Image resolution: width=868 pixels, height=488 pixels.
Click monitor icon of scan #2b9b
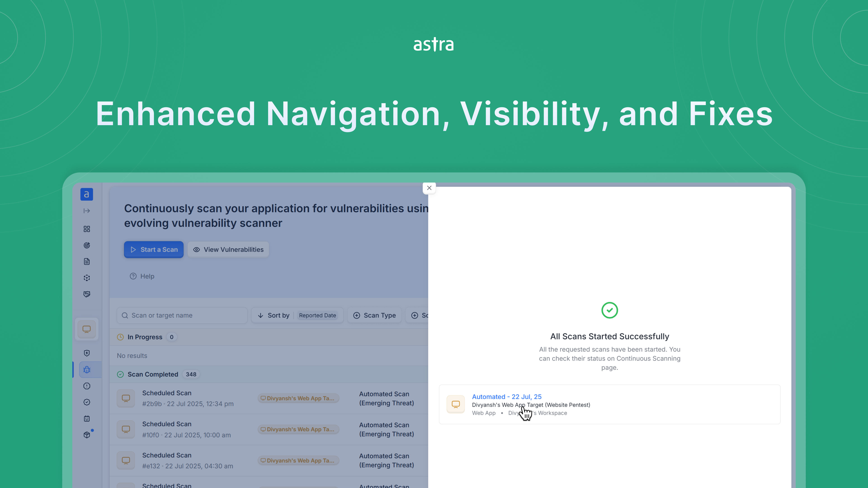click(x=126, y=398)
